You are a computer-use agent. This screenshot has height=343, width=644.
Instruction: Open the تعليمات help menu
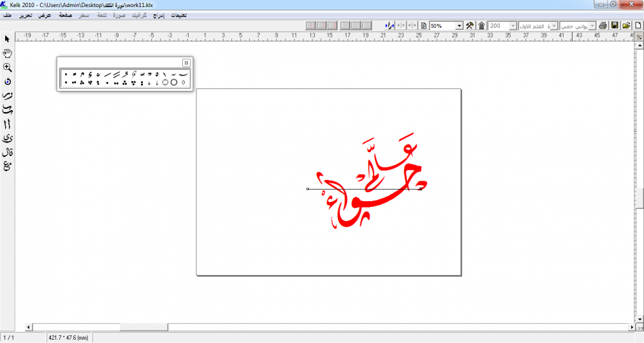177,14
